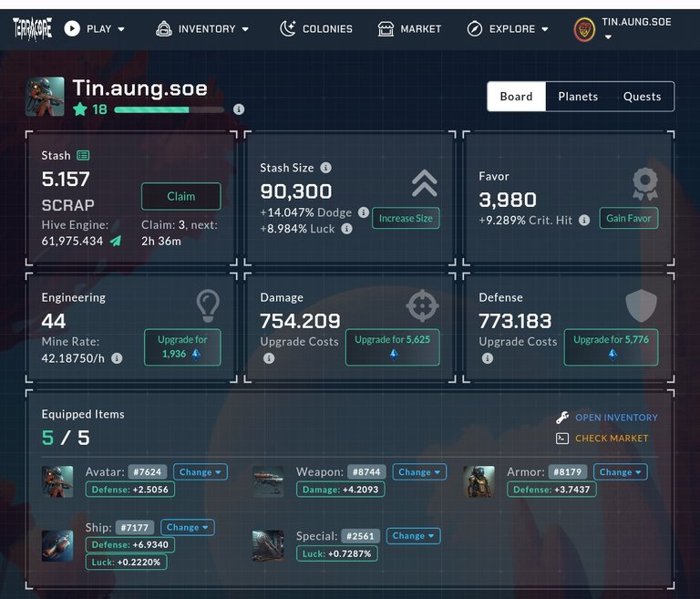Open the Market menu item
The height and width of the screenshot is (599, 700).
click(409, 29)
